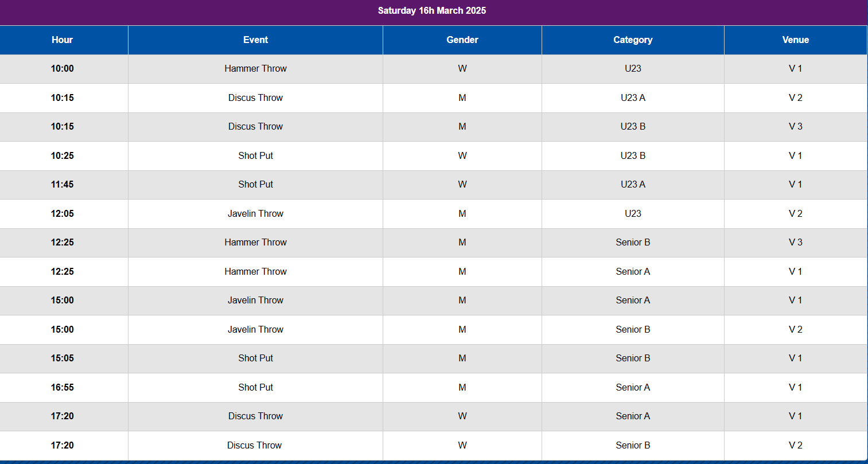868x464 pixels.
Task: Click the 10:00 time cell
Action: coord(62,68)
